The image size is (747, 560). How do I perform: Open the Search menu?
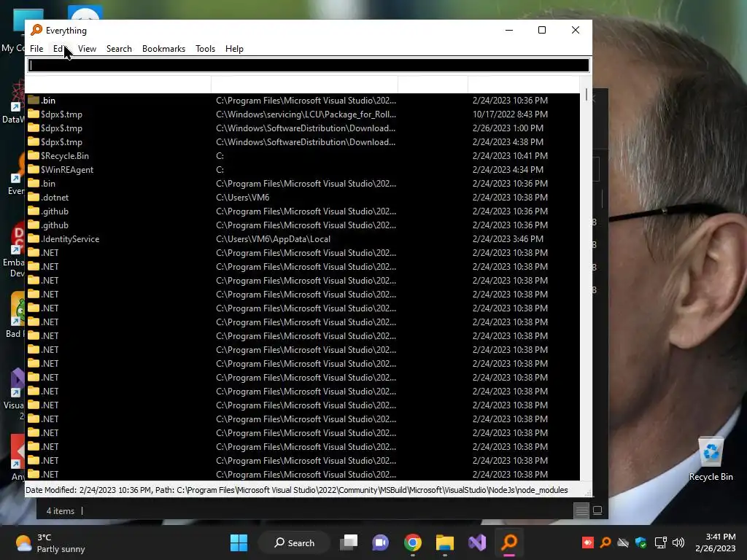click(x=119, y=49)
